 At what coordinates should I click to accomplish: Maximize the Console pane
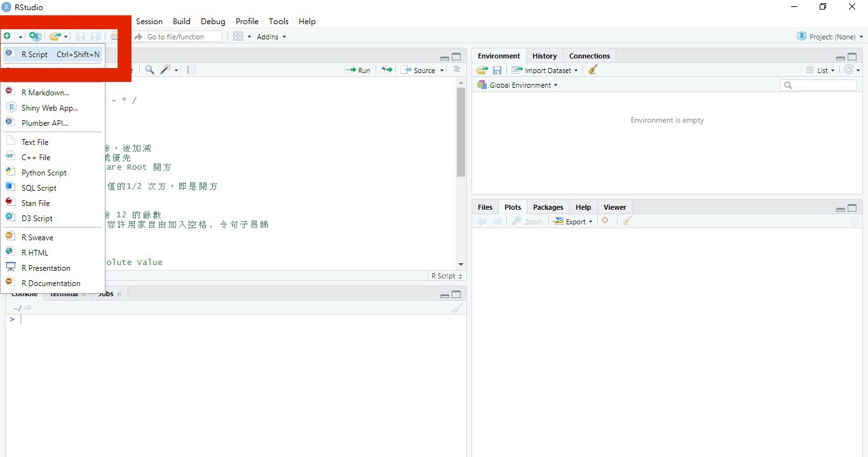tap(456, 294)
